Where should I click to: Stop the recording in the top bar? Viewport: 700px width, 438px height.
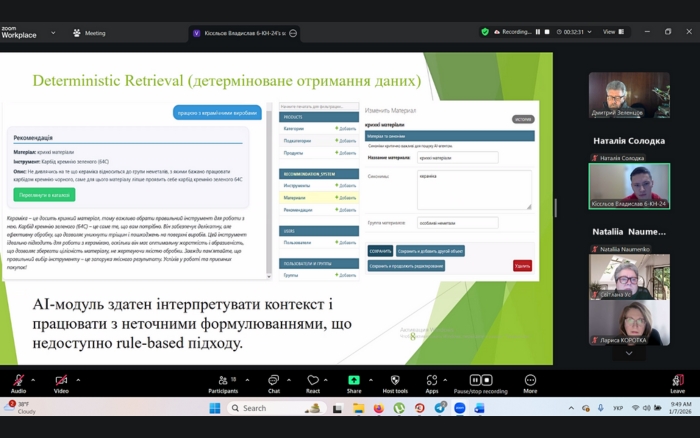[548, 32]
